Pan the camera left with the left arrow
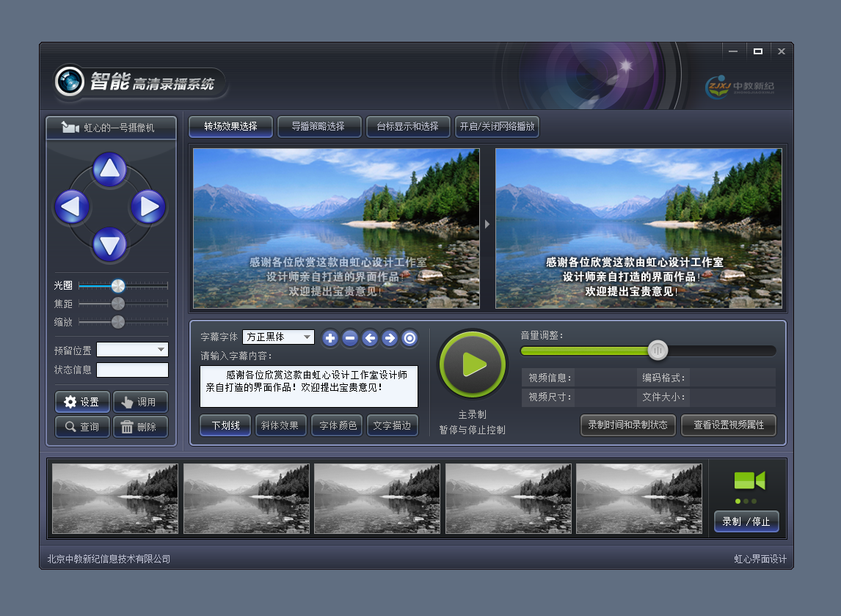Image resolution: width=841 pixels, height=616 pixels. click(x=71, y=206)
